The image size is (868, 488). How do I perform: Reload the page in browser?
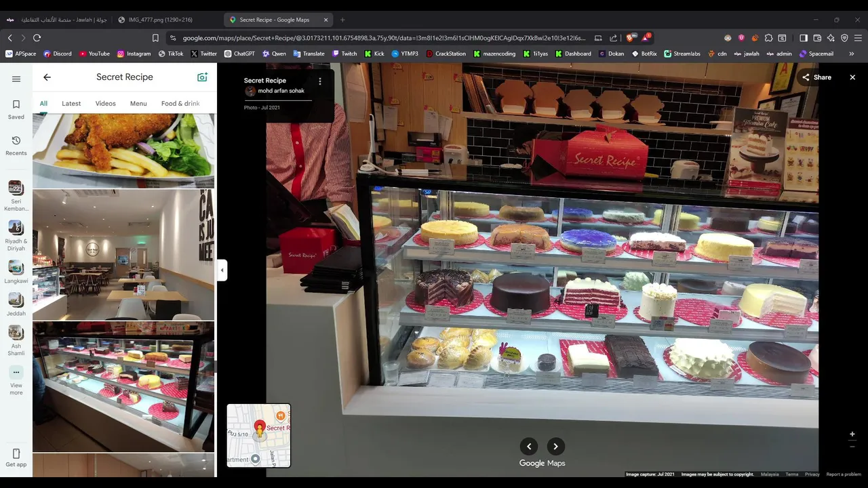pos(37,38)
